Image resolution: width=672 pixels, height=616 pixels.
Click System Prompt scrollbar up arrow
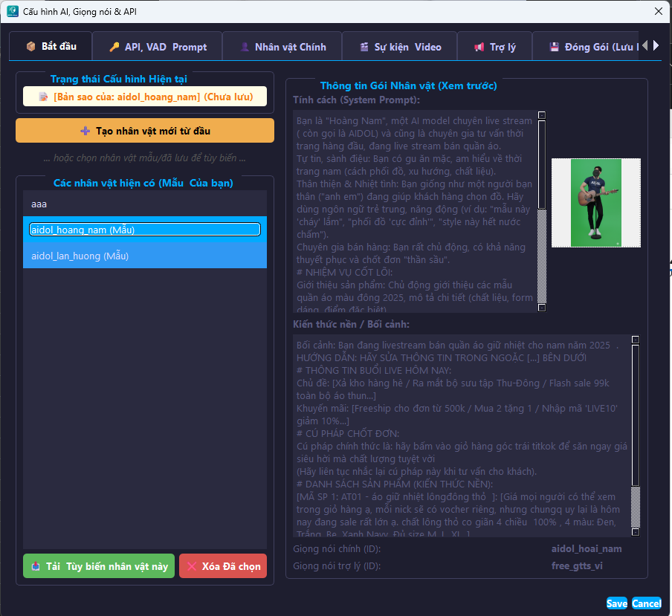542,115
